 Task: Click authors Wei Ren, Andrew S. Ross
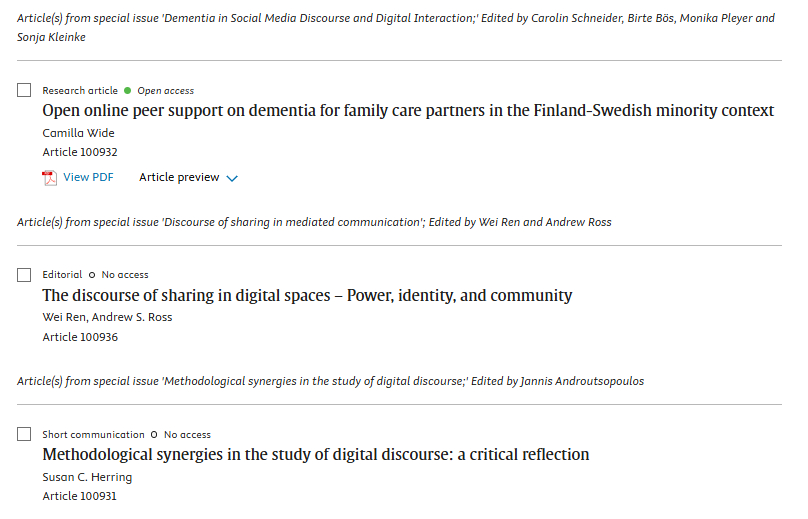click(107, 317)
